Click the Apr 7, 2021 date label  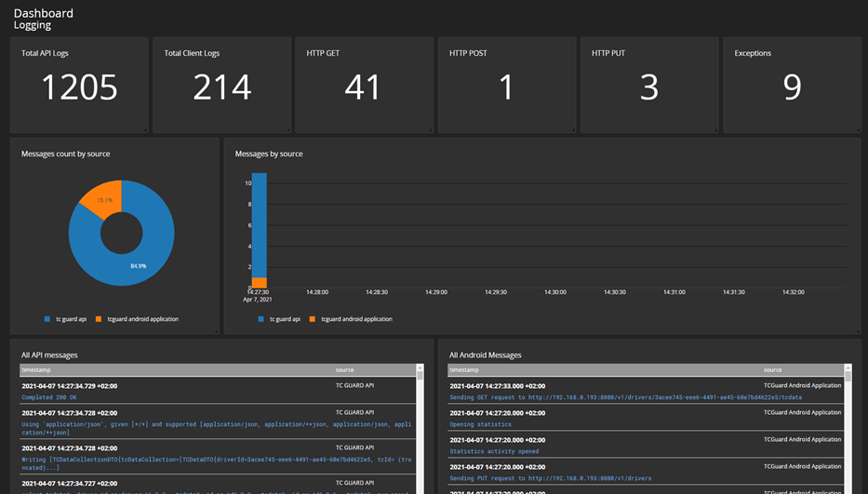click(x=258, y=300)
